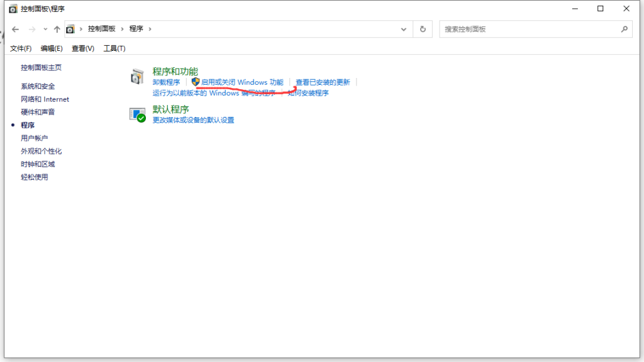This screenshot has height=362, width=644.
Task: Click the magnifier search icon
Action: (x=625, y=29)
